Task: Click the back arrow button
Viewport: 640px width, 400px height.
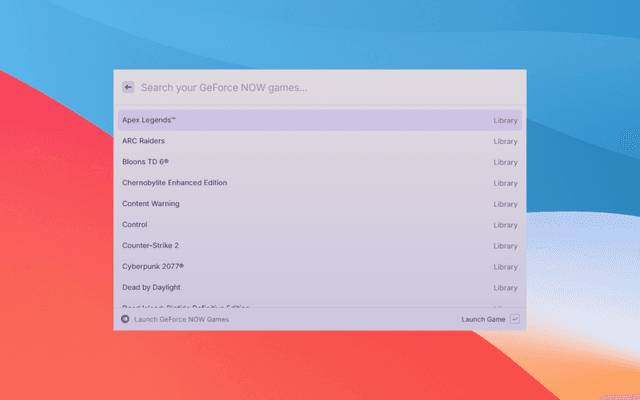Action: [x=128, y=87]
